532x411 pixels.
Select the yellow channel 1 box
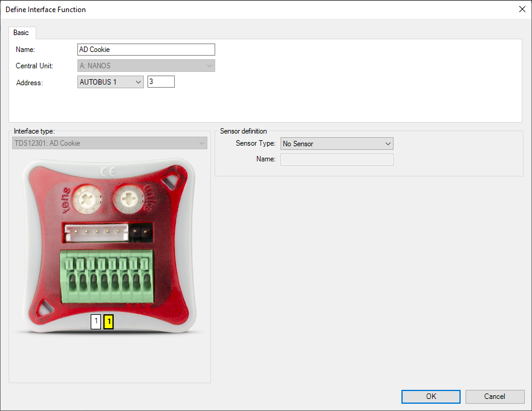(108, 322)
